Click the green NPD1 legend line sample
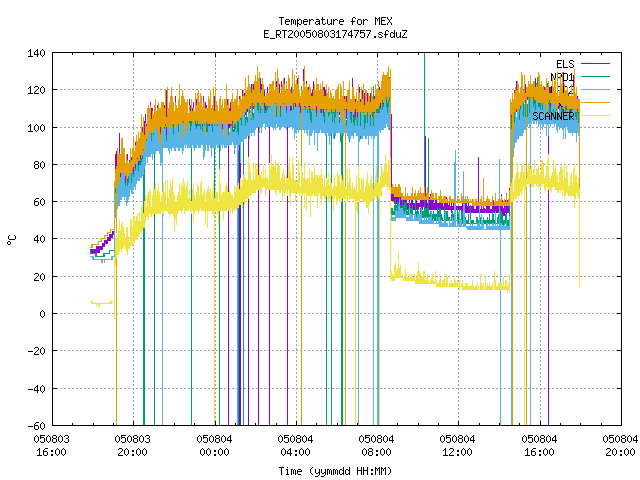The height and width of the screenshot is (480, 640). 595,76
